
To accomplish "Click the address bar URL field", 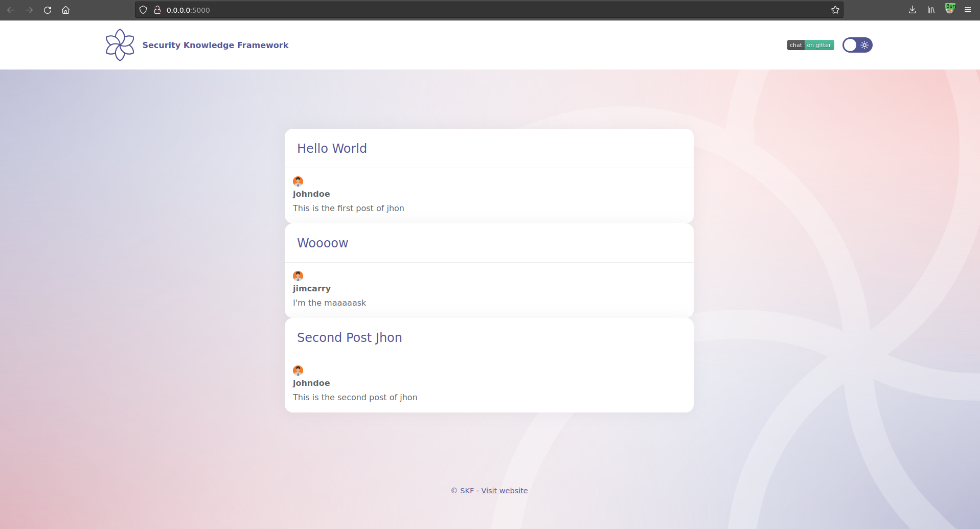I will point(460,10).
